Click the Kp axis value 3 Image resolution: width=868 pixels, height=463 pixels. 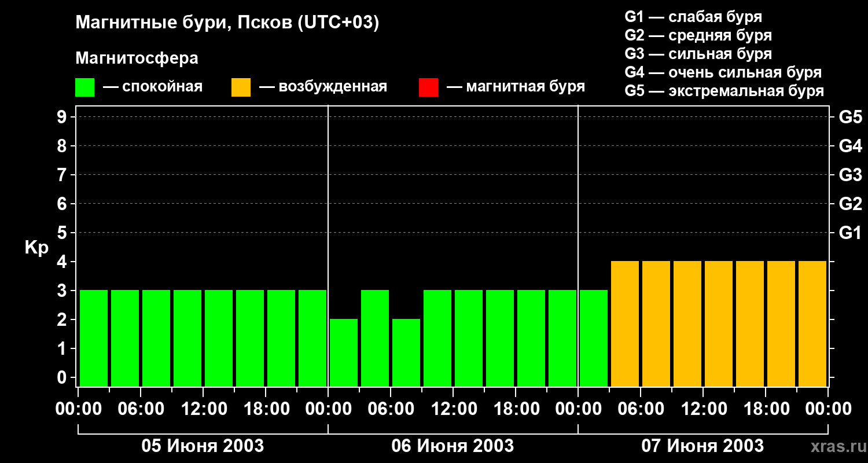click(63, 291)
